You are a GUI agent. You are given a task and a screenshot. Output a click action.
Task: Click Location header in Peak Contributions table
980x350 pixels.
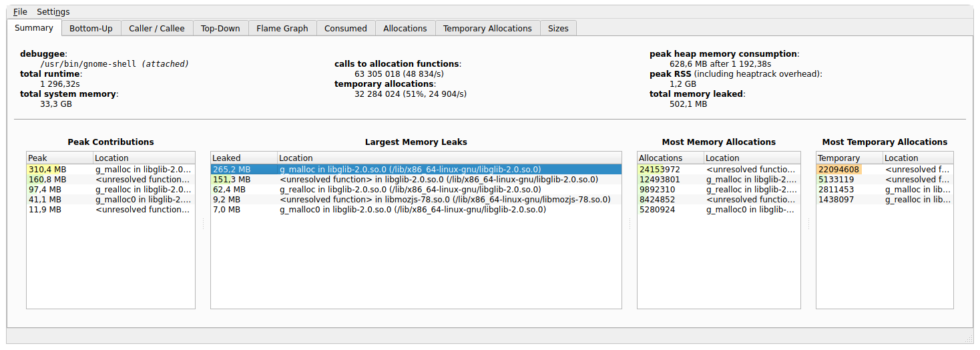pyautogui.click(x=144, y=158)
